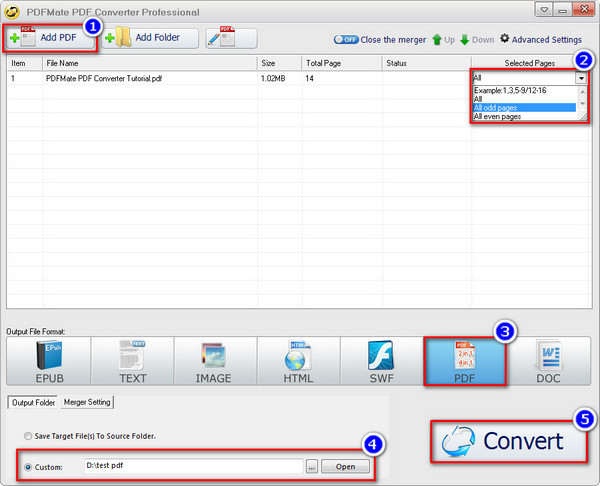Select All odd pages option
Screen dimensions: 600x486
point(524,108)
